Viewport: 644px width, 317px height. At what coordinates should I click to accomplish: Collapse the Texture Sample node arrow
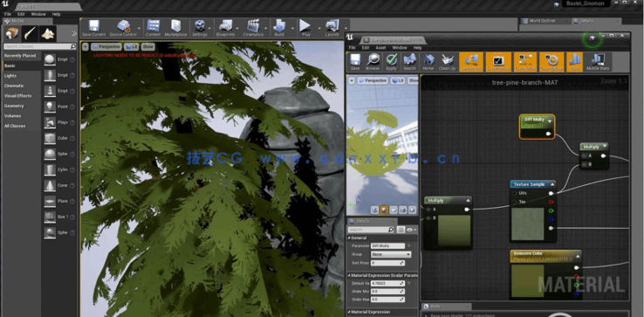coord(552,184)
